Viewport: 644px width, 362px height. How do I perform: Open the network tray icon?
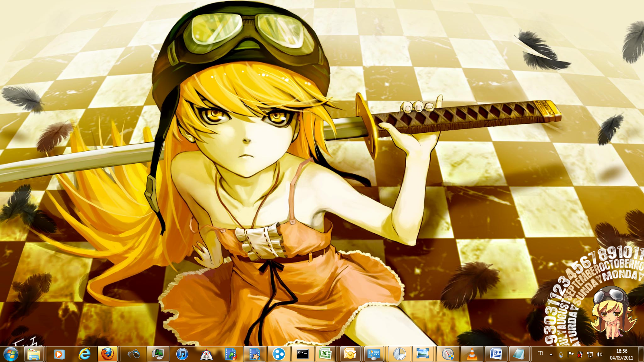(590, 354)
